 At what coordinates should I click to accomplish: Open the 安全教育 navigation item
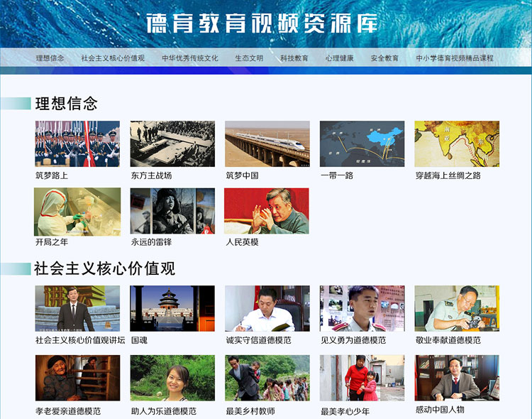tap(384, 58)
